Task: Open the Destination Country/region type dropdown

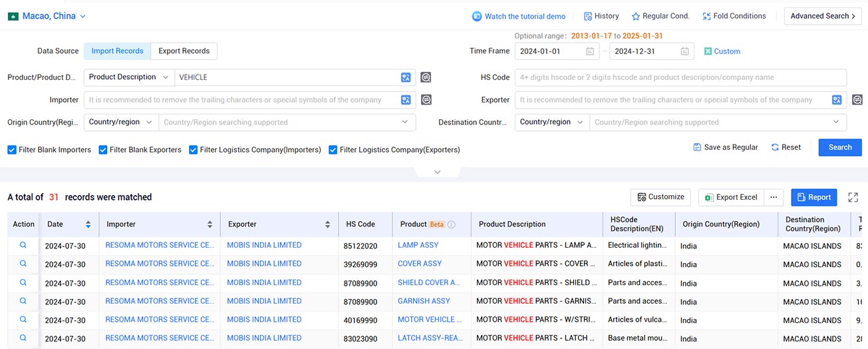Action: coord(552,123)
